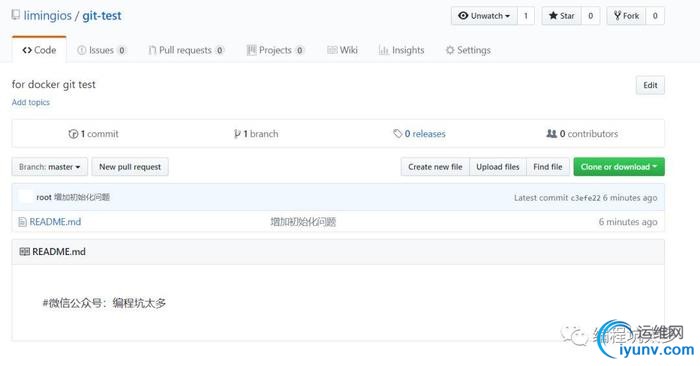Open the limingios user profile link
This screenshot has height=366, width=700.
[47, 16]
